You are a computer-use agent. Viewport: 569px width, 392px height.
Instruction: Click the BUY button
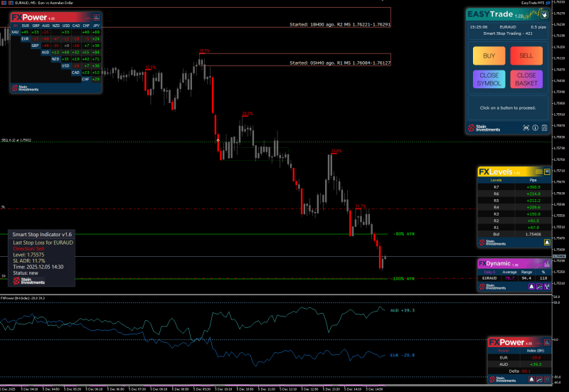[x=489, y=55]
